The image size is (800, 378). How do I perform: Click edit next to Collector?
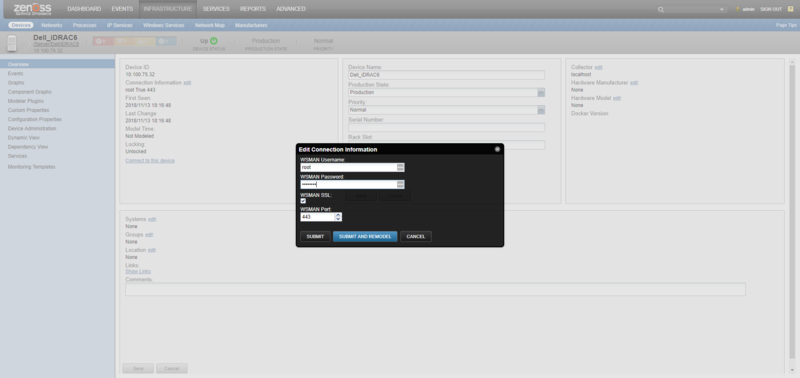click(x=598, y=67)
